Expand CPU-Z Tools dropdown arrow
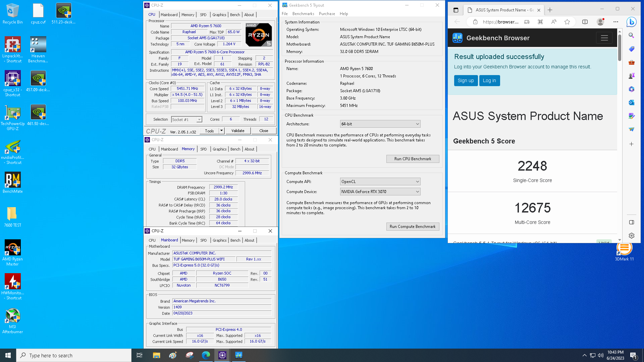The image size is (644, 362). pyautogui.click(x=221, y=131)
